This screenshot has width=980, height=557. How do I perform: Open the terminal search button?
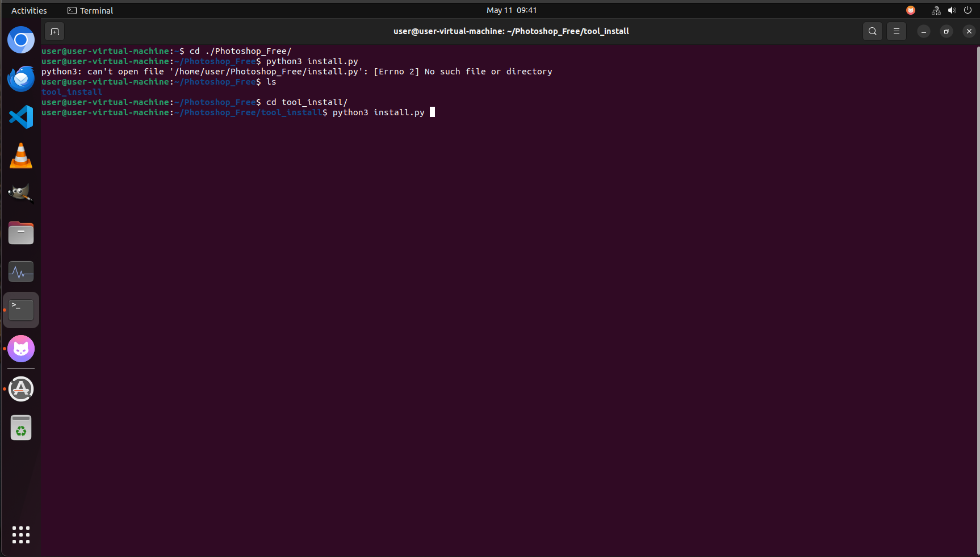tap(873, 31)
